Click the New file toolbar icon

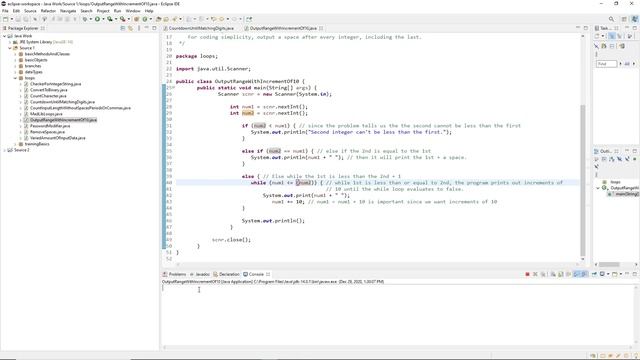(x=6, y=19)
